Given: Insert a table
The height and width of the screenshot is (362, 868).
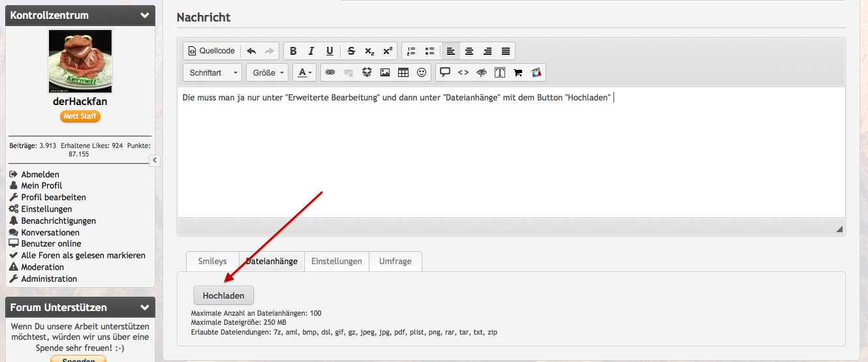Looking at the screenshot, I should tap(403, 72).
